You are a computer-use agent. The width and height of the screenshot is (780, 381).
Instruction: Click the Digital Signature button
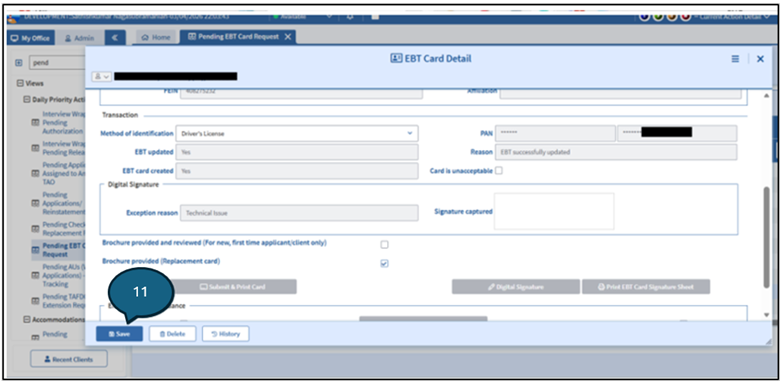pos(515,286)
